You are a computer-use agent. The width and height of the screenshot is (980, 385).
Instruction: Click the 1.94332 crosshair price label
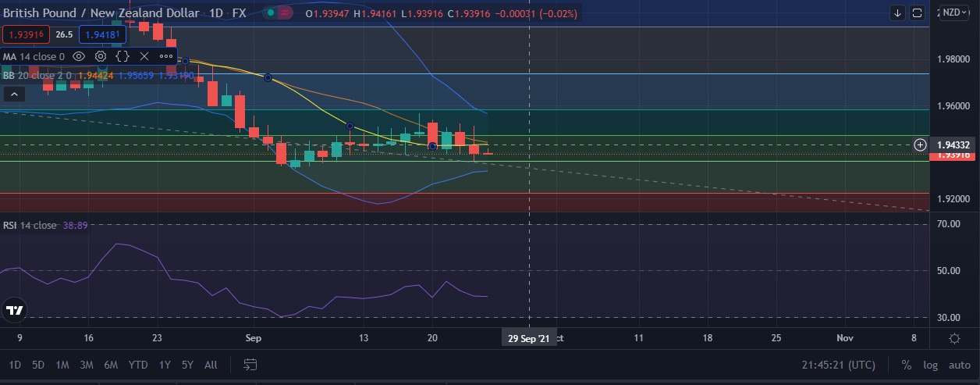point(952,144)
